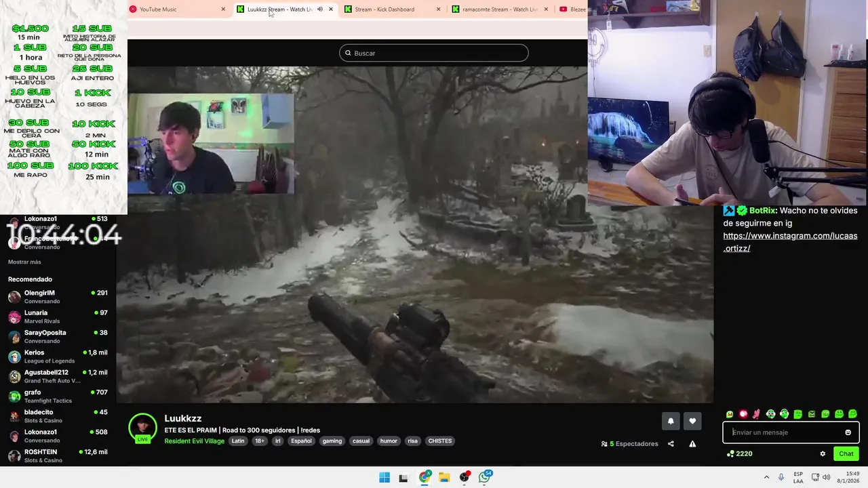Click the casual tag

tap(361, 441)
